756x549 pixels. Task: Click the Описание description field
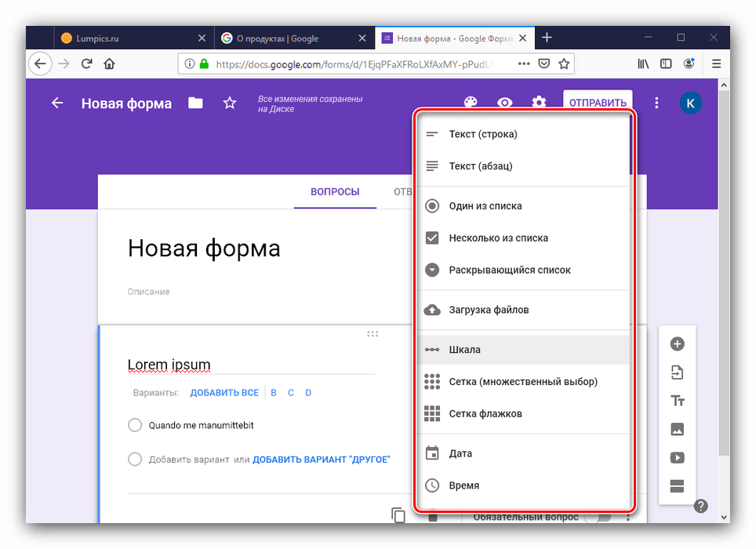(x=148, y=292)
